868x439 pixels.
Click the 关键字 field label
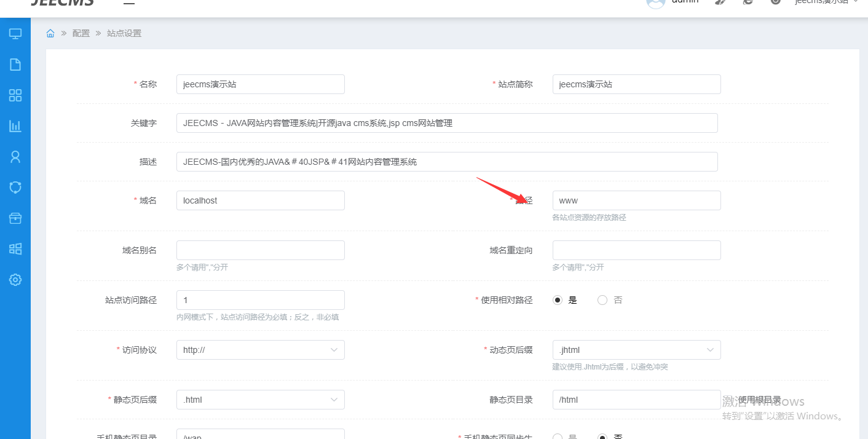point(144,123)
